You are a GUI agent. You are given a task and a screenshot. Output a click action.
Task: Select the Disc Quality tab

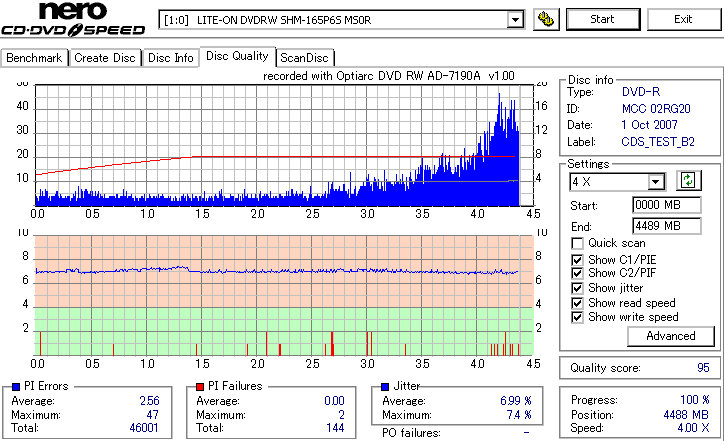(237, 56)
